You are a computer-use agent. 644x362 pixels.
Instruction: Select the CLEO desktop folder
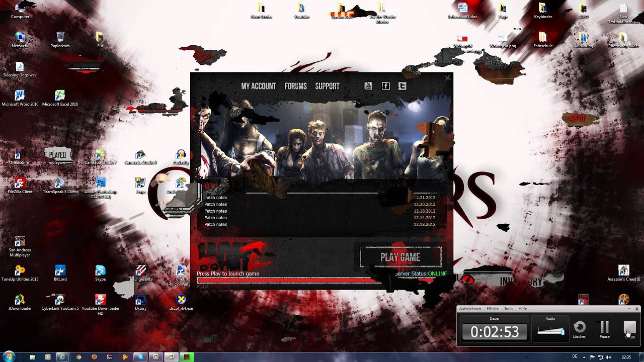tap(583, 11)
